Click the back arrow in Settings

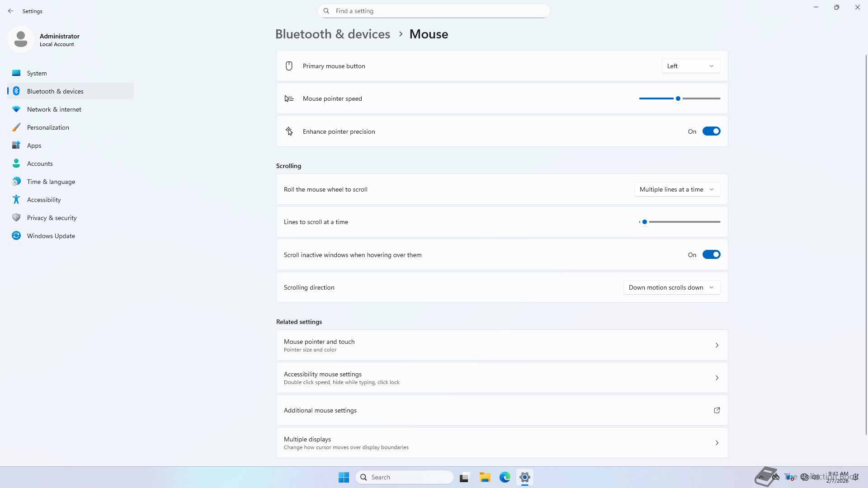click(11, 11)
